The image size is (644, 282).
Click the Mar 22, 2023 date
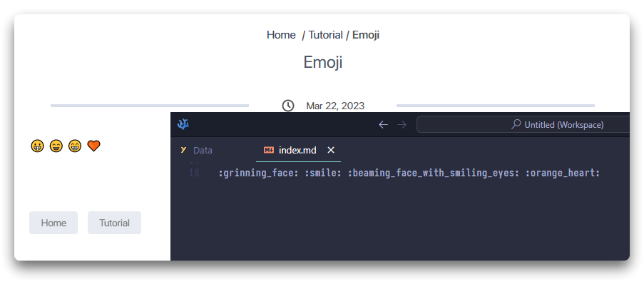335,106
